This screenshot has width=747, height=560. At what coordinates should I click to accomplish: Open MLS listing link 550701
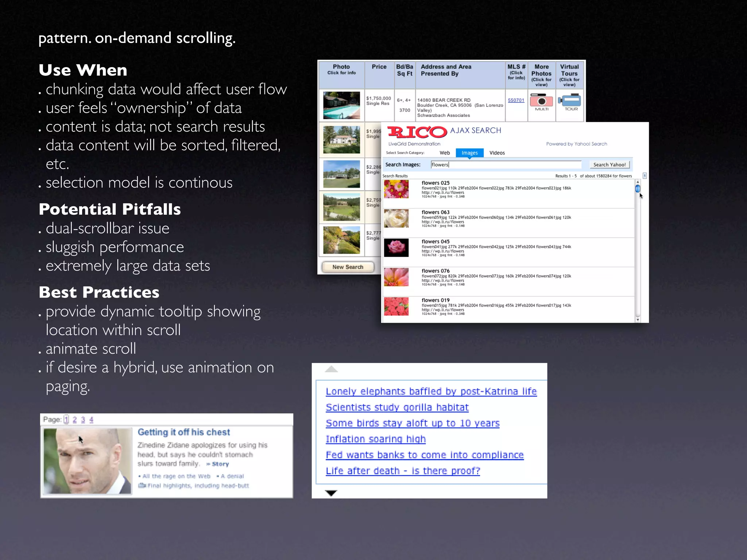pyautogui.click(x=516, y=100)
